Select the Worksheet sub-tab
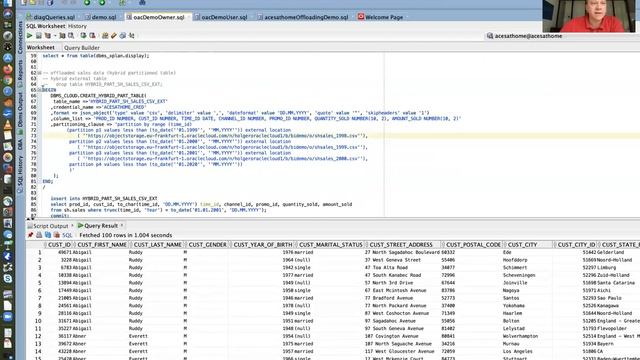The image size is (640, 360). click(x=41, y=48)
